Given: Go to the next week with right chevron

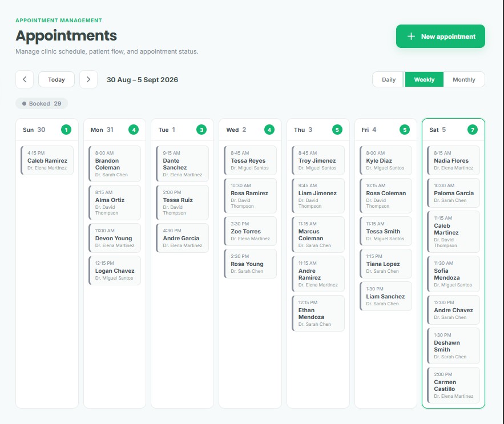Looking at the screenshot, I should 88,79.
